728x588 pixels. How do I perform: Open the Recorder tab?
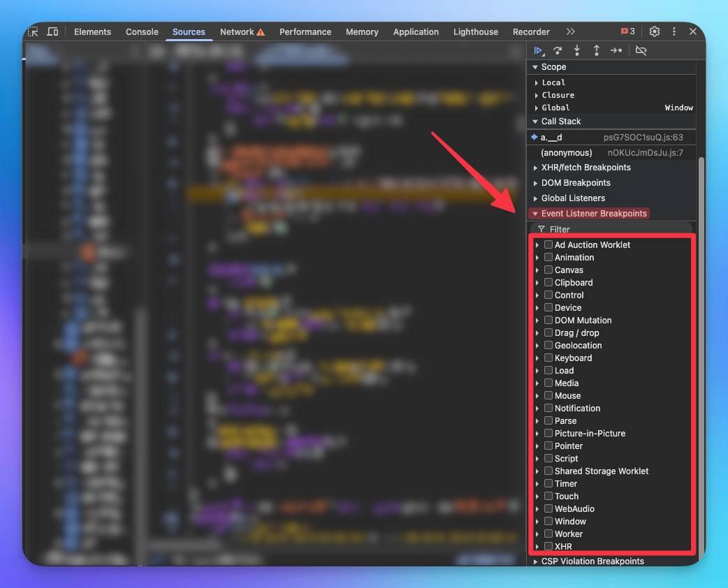click(x=531, y=32)
